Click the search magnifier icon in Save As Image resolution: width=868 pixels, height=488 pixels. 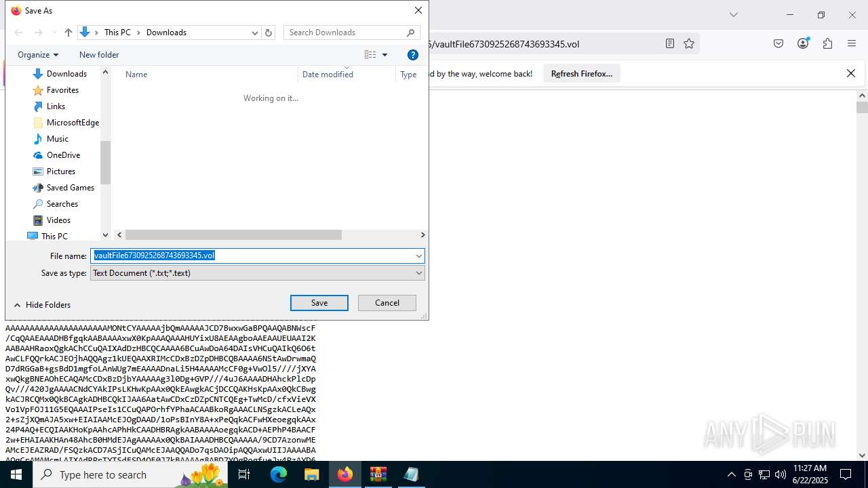pos(410,33)
